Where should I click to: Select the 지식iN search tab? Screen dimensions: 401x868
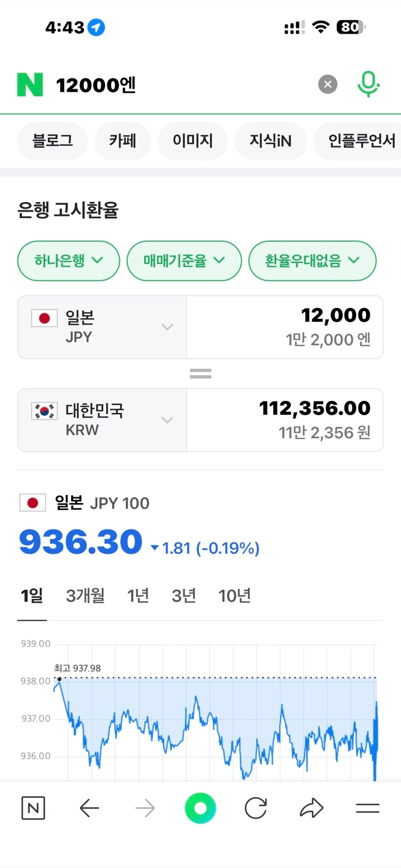click(x=271, y=141)
